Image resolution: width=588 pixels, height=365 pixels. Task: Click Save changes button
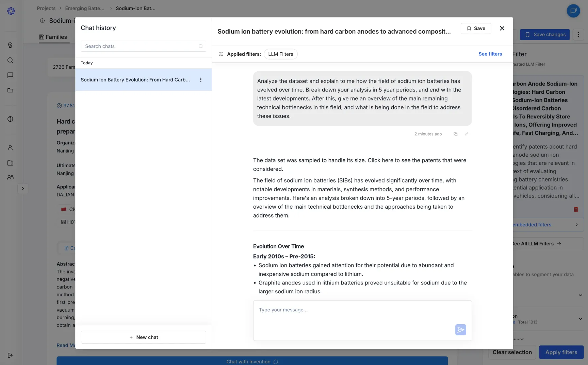545,34
